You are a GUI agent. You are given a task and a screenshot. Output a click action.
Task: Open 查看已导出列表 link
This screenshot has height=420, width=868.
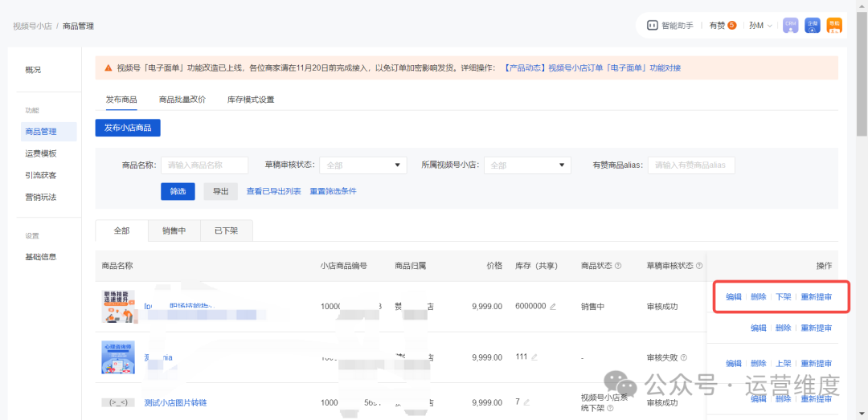tap(273, 191)
